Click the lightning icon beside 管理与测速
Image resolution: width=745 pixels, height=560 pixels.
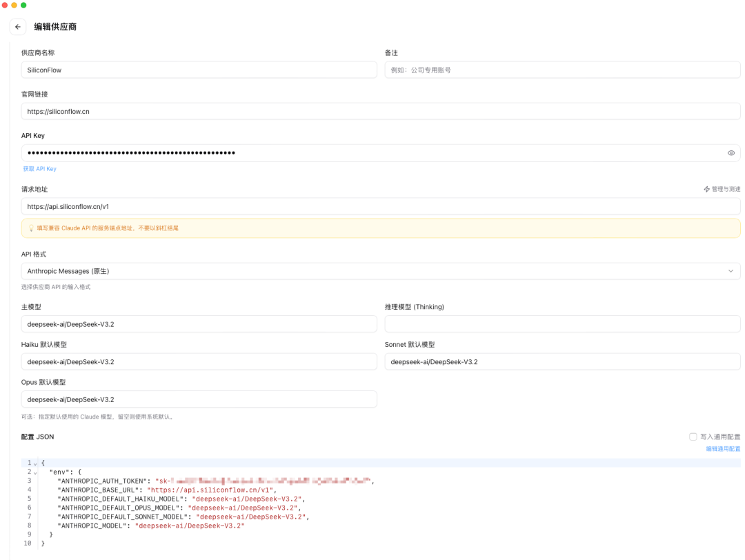pos(706,189)
